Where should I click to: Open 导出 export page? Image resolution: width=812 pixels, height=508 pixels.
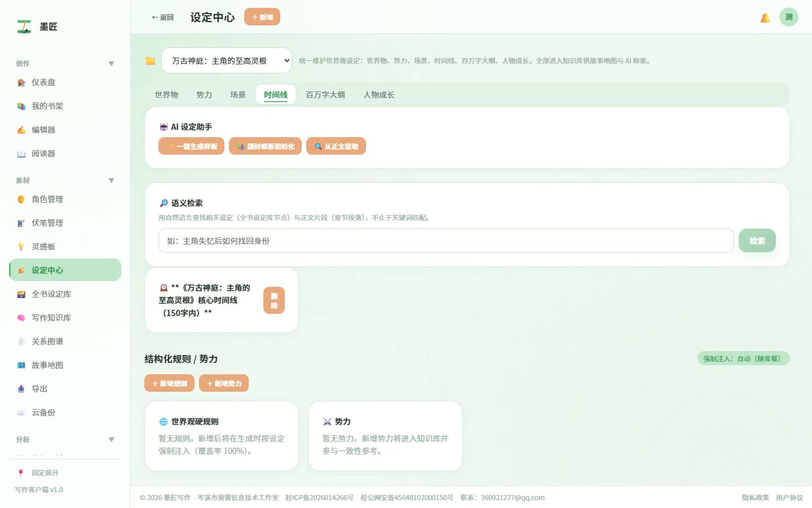(x=65, y=389)
